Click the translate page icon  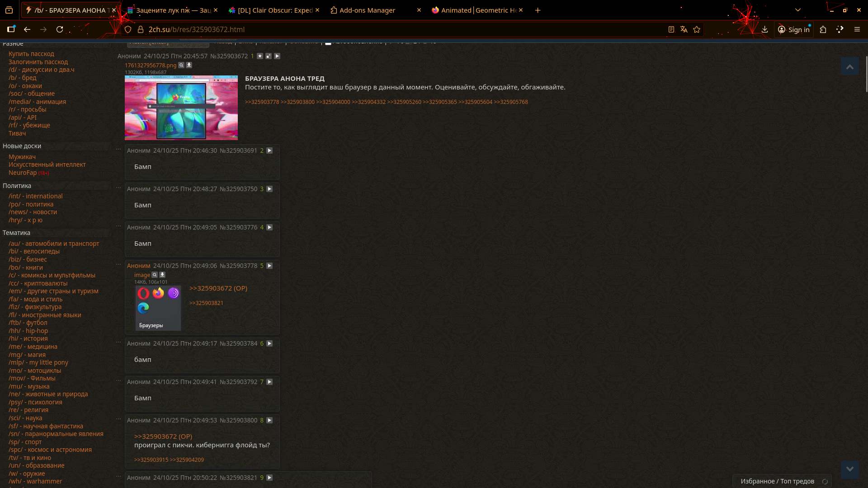684,29
